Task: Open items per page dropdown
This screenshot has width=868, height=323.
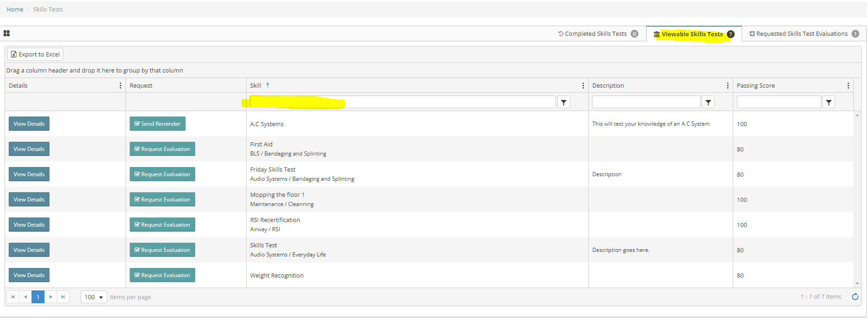Action: click(x=94, y=297)
